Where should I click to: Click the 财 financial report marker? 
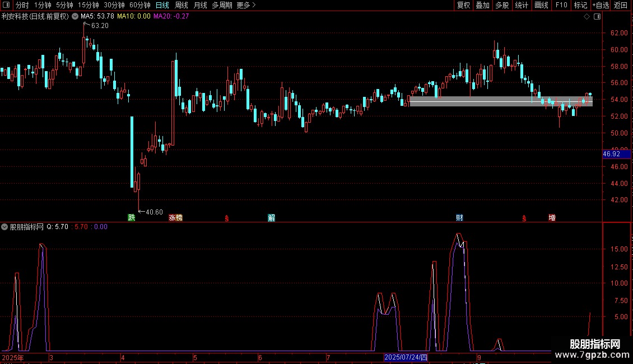(459, 218)
